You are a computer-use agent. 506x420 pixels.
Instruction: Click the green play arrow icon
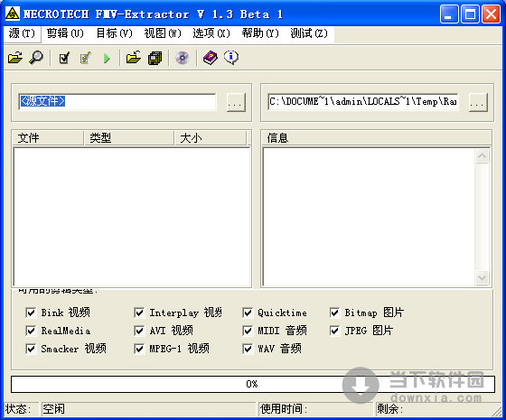pyautogui.click(x=107, y=59)
